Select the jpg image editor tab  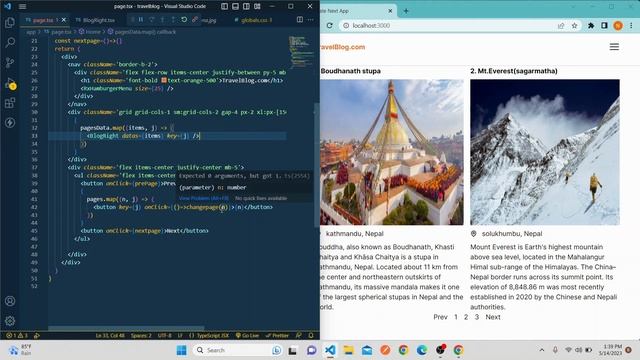(x=209, y=20)
